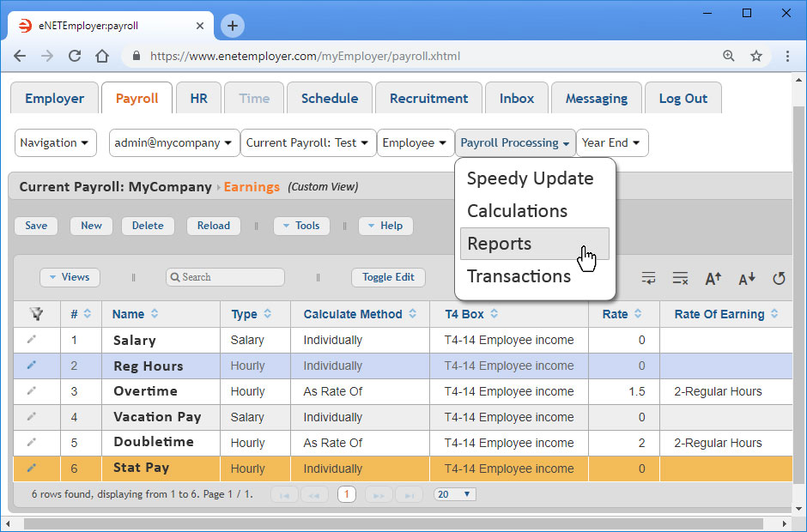
Task: Select the increase font size icon
Action: tap(713, 277)
